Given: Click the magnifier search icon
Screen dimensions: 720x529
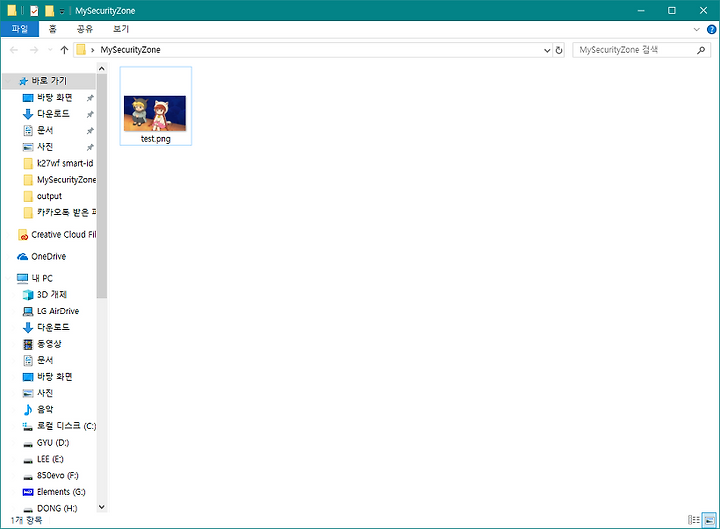Looking at the screenshot, I should tap(701, 50).
